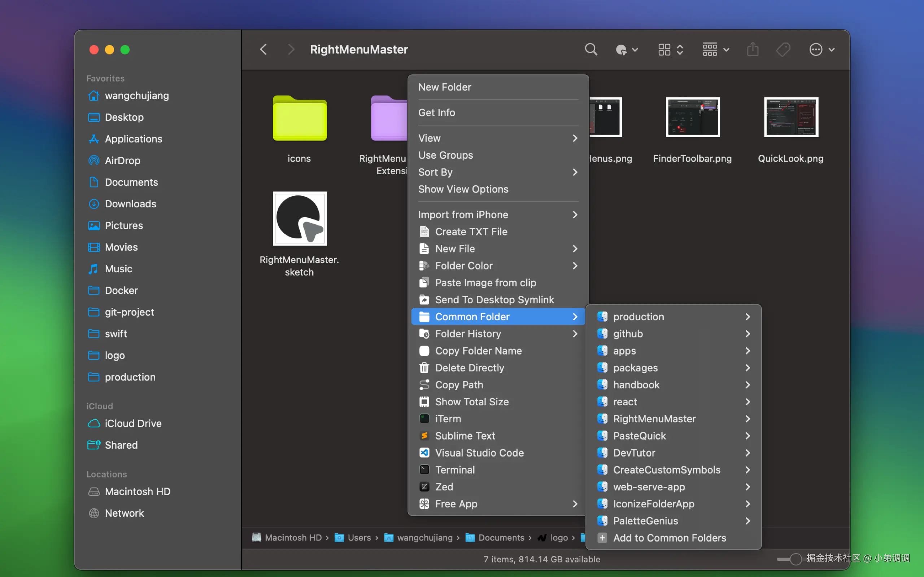Open the group-by dropdown in toolbar

pos(715,50)
